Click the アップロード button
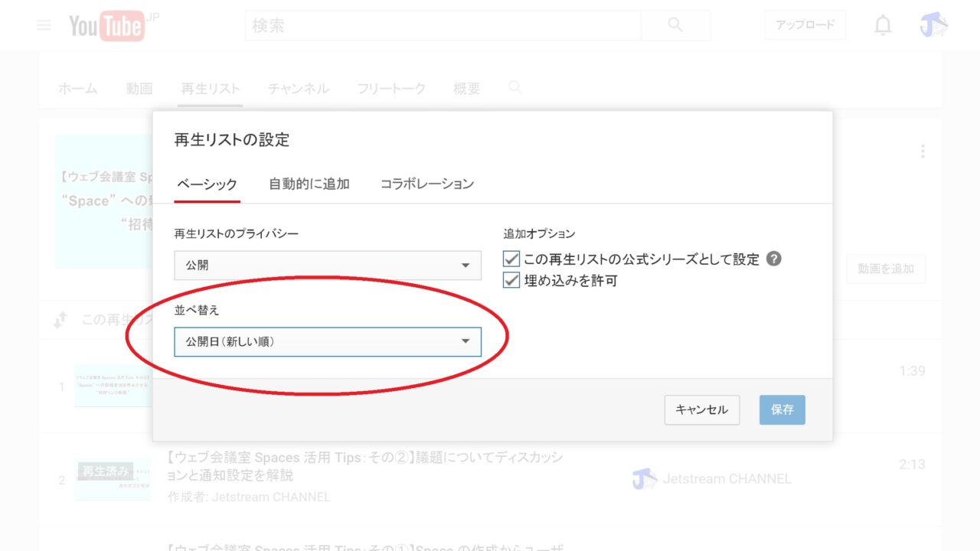 click(x=805, y=25)
